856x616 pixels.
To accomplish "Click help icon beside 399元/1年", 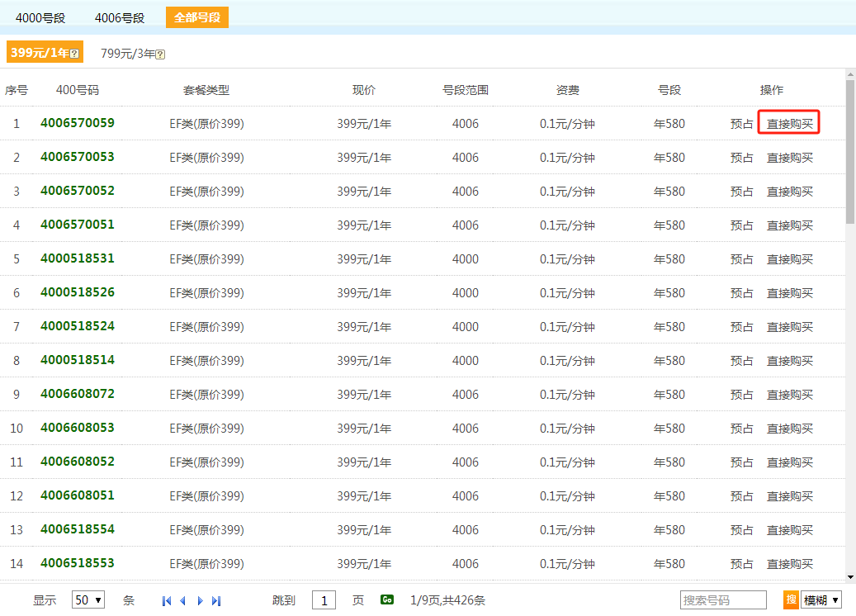I will tap(75, 54).
